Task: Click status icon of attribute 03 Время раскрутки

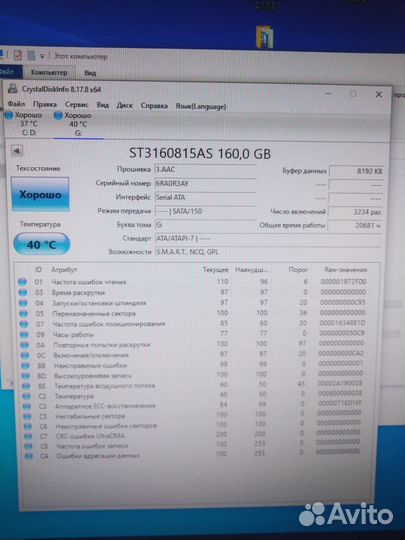Action: click(23, 292)
